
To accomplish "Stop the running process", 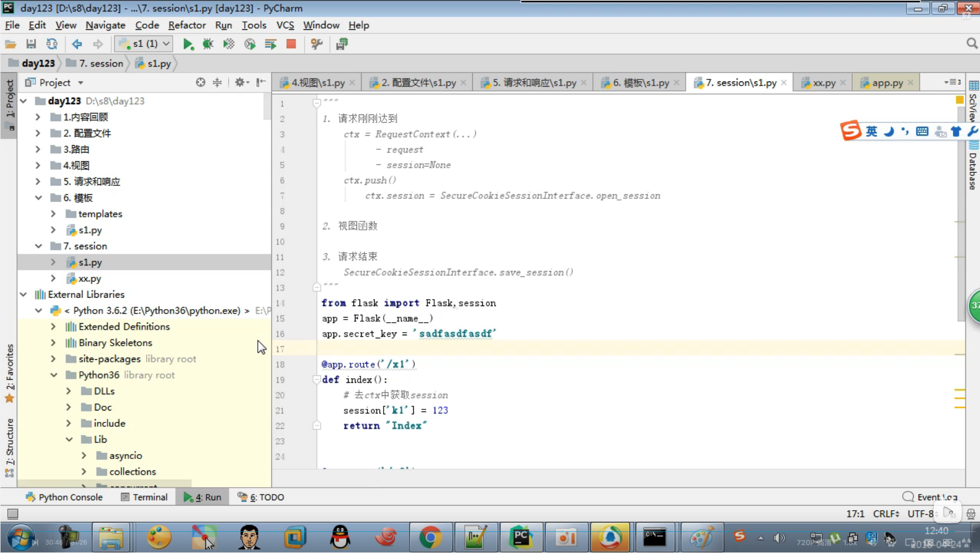I will click(x=291, y=44).
